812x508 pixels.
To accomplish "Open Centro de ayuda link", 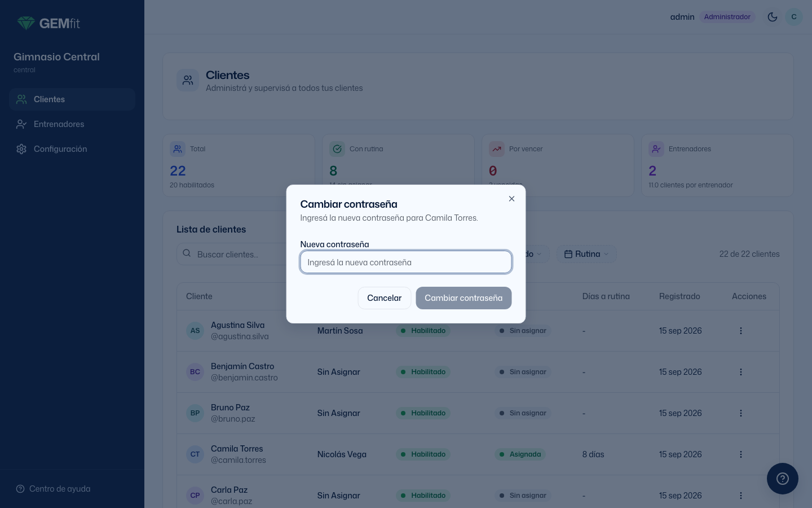I will click(x=54, y=489).
